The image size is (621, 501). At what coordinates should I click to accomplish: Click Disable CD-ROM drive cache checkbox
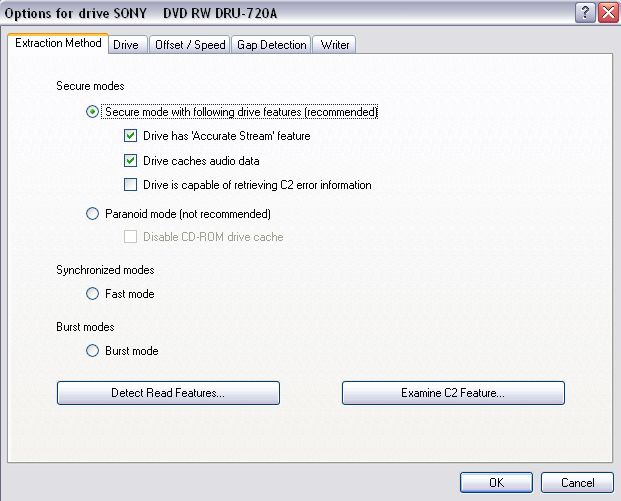pos(130,237)
